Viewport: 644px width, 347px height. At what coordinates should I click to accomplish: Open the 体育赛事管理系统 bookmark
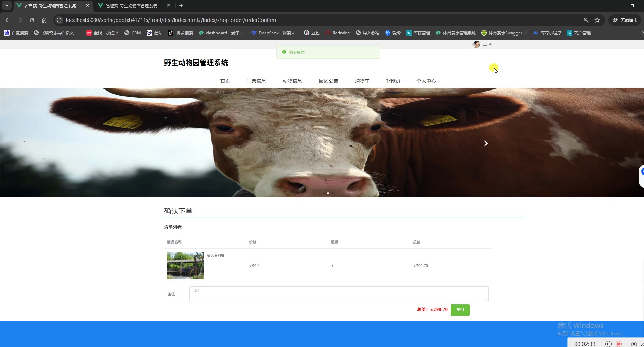click(x=456, y=33)
